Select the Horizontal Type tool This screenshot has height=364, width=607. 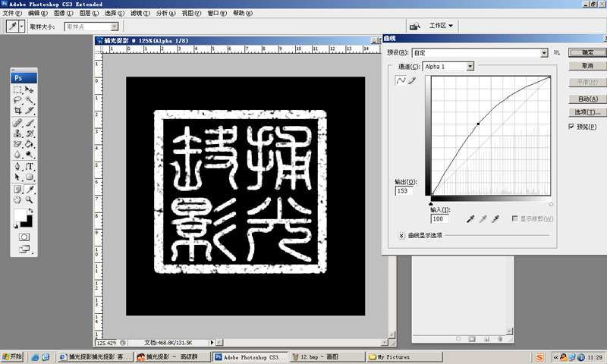click(30, 166)
